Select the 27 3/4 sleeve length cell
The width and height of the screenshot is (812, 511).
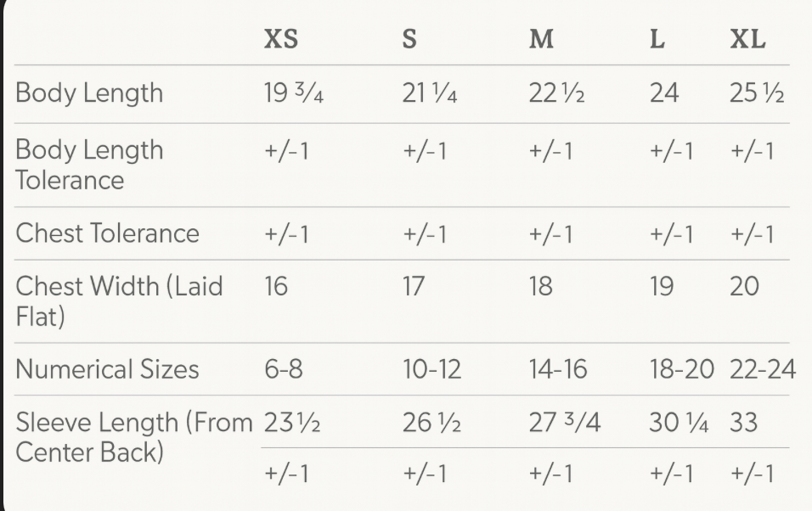(x=564, y=422)
